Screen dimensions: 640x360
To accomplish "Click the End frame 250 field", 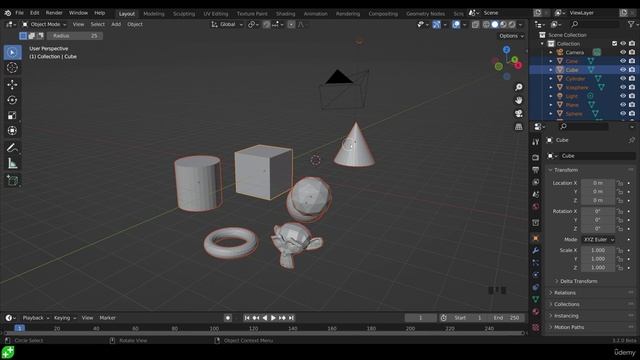I will coord(507,318).
